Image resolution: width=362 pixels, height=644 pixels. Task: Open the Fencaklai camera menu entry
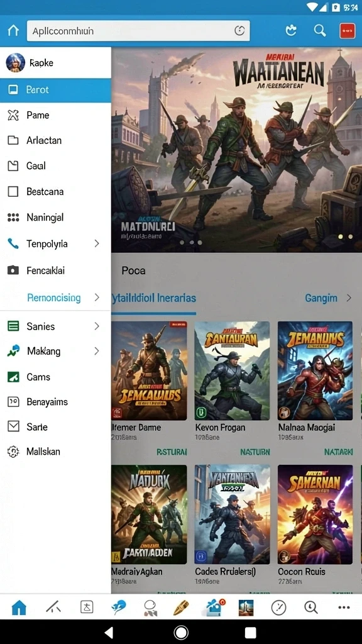coord(55,270)
